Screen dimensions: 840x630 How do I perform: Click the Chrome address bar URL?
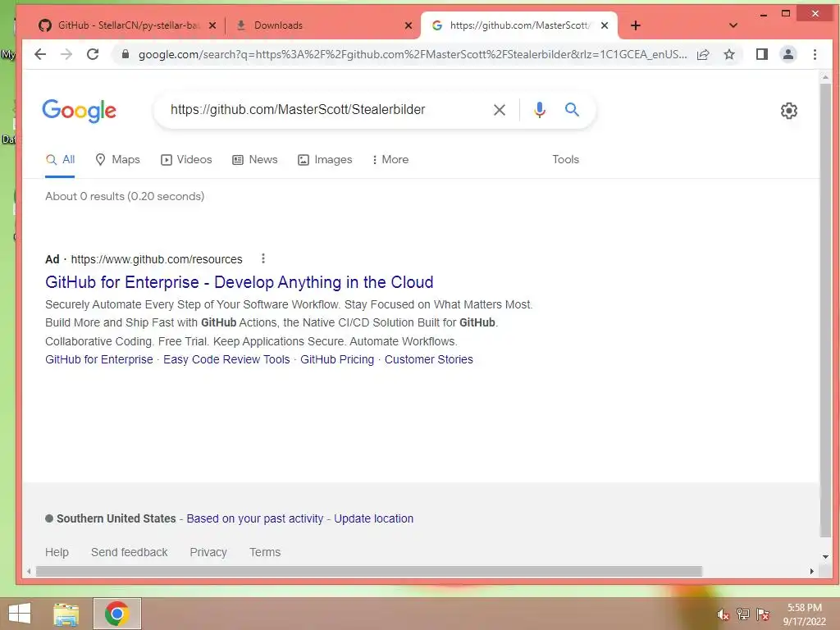click(413, 54)
